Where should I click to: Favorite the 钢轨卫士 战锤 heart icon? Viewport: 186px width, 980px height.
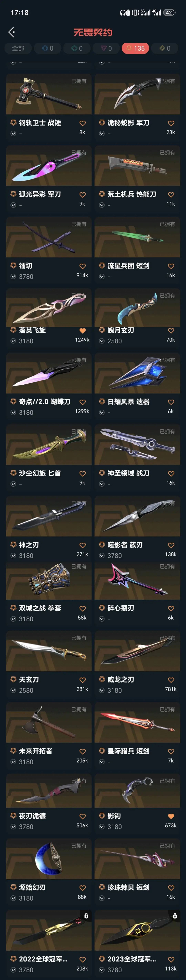82,123
